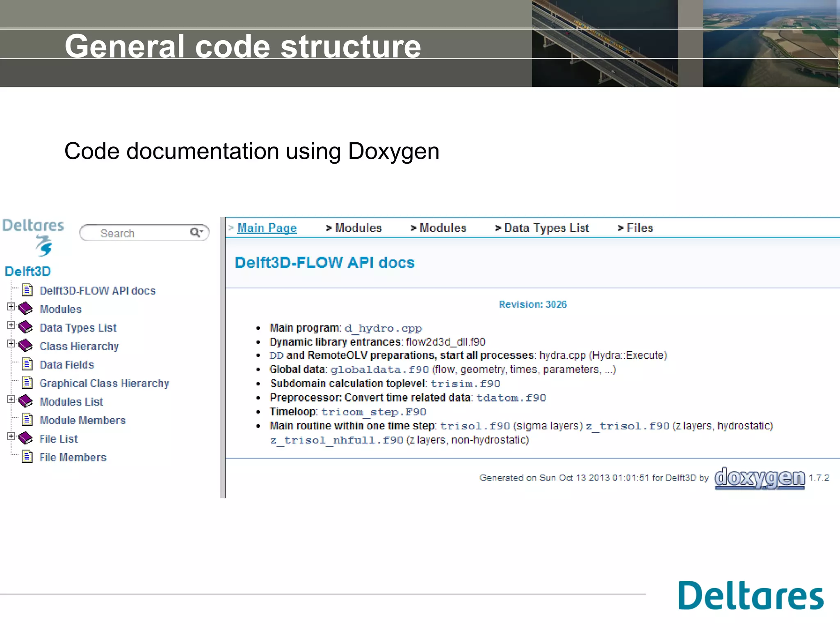Click the document icon beside Module Members
The width and height of the screenshot is (840, 630).
point(27,420)
